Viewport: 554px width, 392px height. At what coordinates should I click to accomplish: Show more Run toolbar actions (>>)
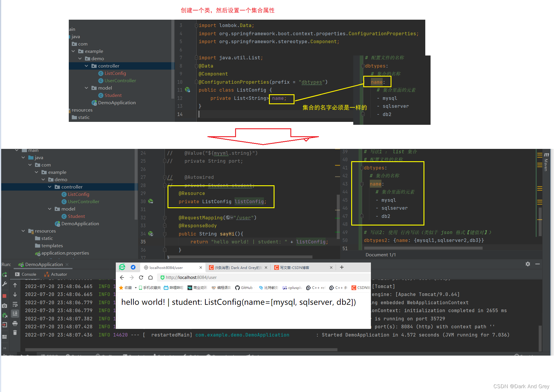pos(4,348)
